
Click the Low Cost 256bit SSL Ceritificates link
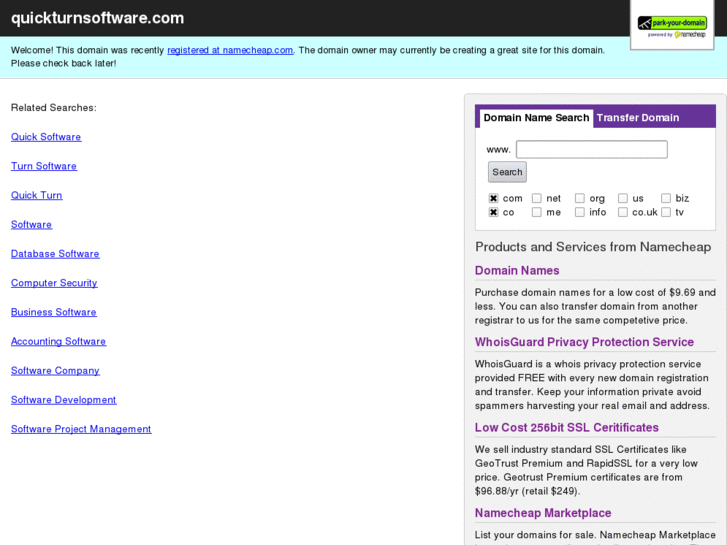[567, 427]
